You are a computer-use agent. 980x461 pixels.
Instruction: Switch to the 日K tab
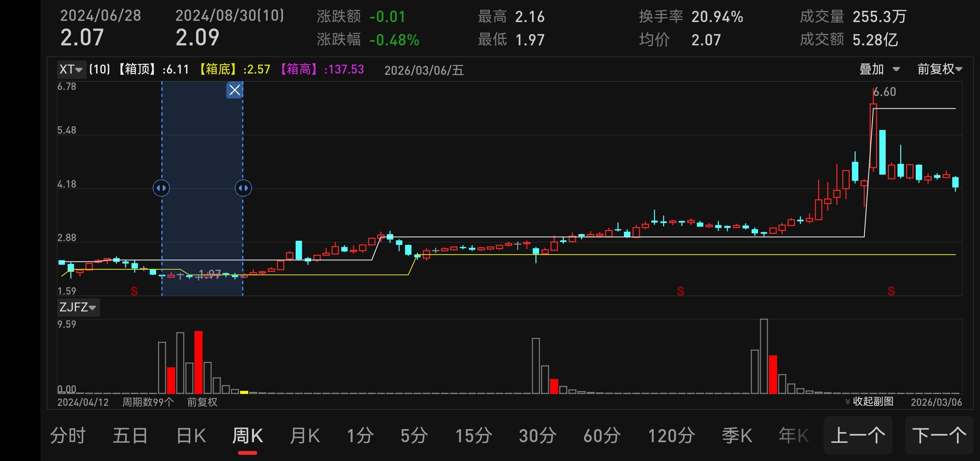coord(191,436)
